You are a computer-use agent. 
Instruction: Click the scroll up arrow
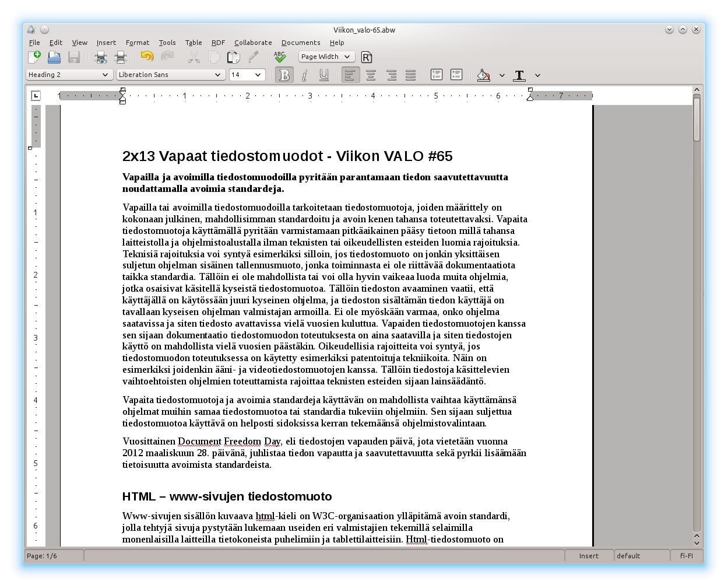pos(697,90)
